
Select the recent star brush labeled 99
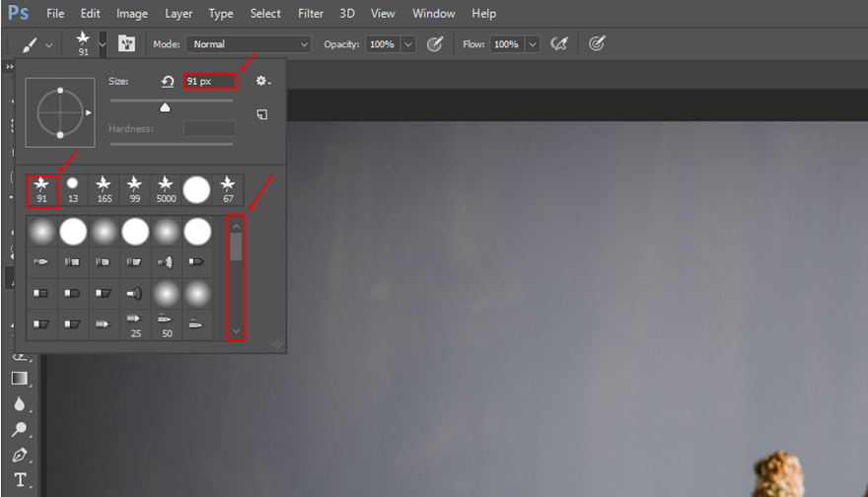click(x=134, y=190)
